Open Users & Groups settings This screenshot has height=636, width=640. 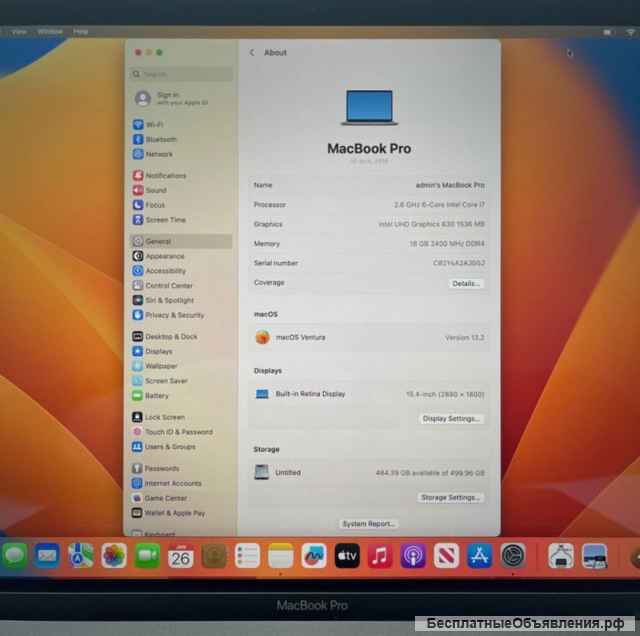164,447
